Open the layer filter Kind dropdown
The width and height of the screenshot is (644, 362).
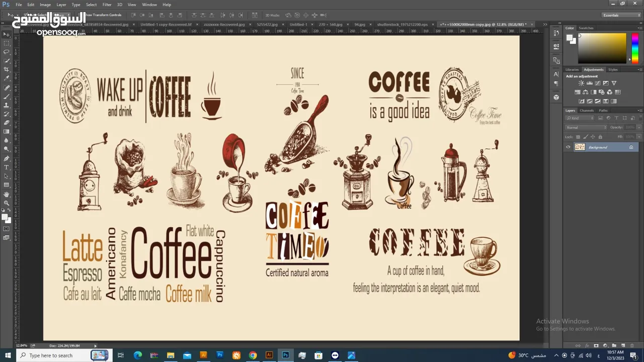(x=580, y=118)
